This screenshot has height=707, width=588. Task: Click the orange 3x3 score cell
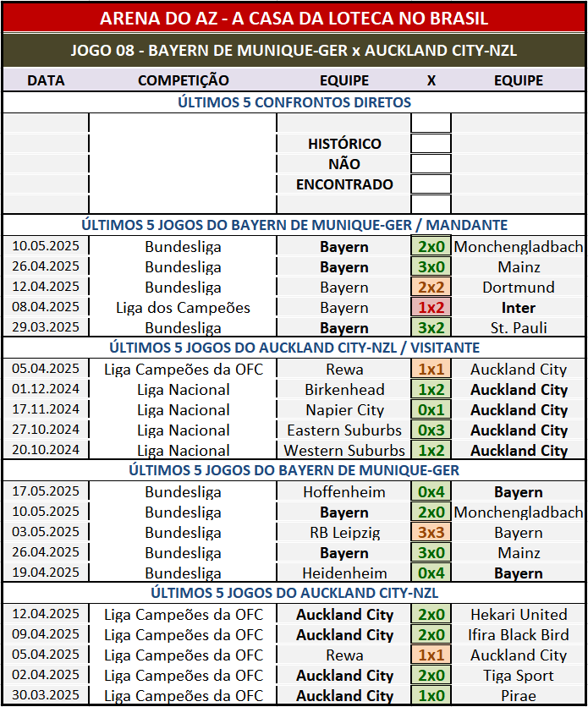click(431, 533)
